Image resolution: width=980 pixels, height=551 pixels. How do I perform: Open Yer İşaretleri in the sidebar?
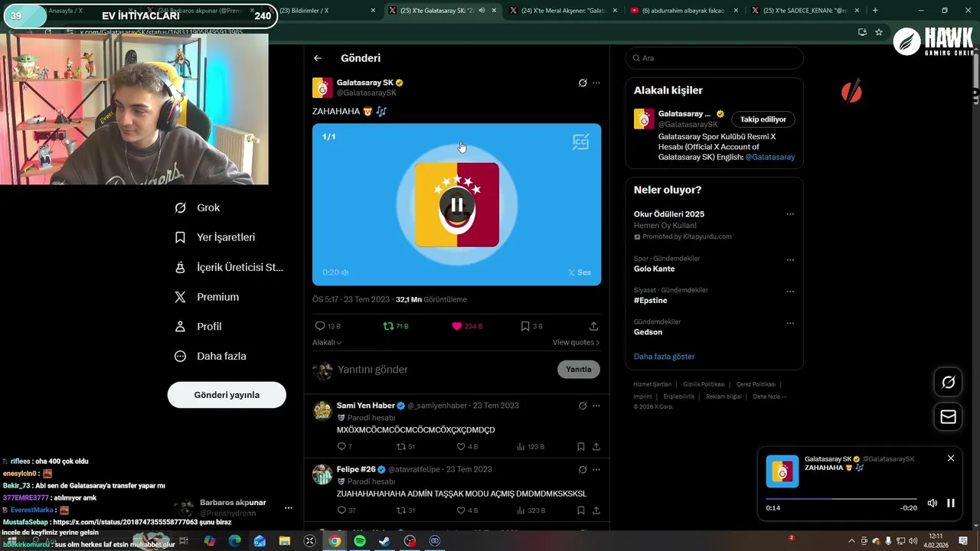[215, 237]
